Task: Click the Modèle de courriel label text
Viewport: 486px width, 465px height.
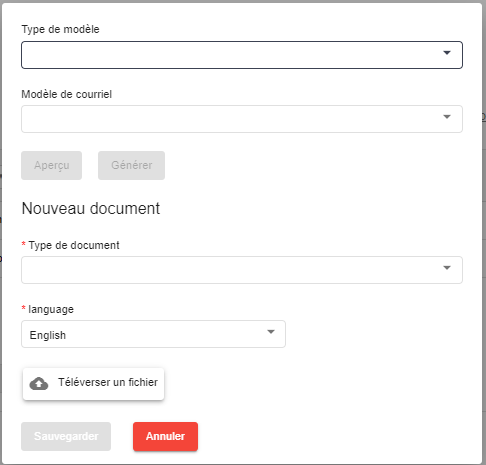Action: coord(67,94)
